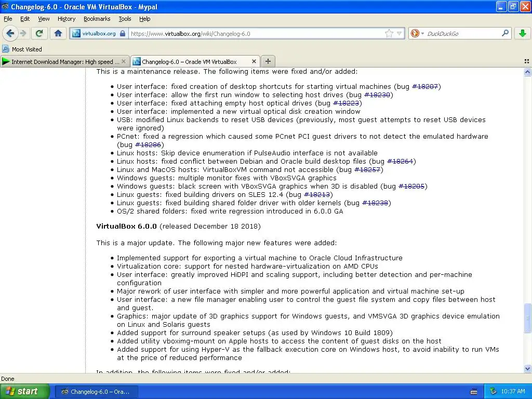
Task: Reload the page with the refresh icon
Action: [39, 33]
